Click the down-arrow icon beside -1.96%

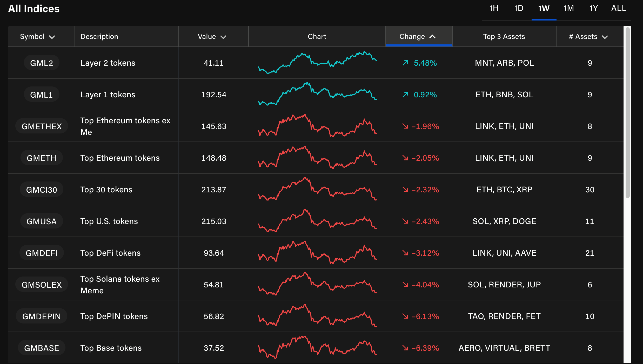coord(405,126)
